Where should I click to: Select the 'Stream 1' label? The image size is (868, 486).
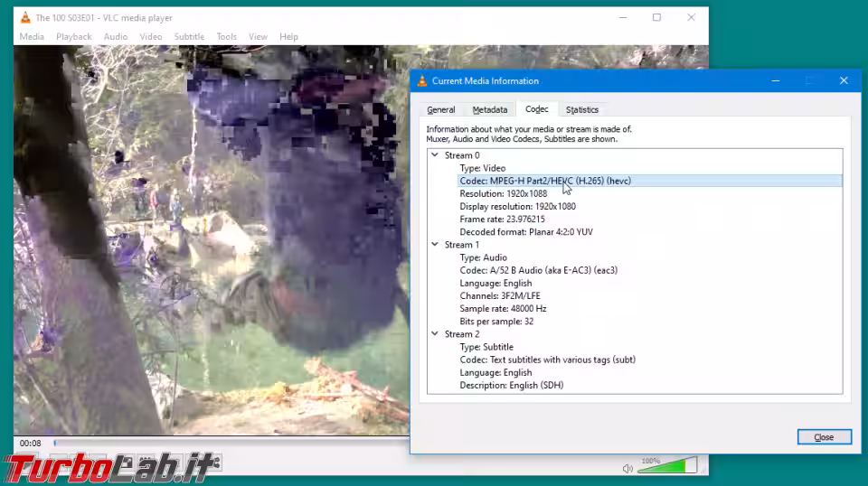(x=462, y=245)
